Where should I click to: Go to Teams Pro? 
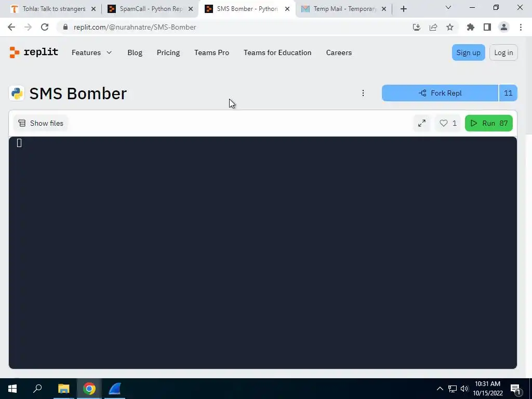coord(212,52)
